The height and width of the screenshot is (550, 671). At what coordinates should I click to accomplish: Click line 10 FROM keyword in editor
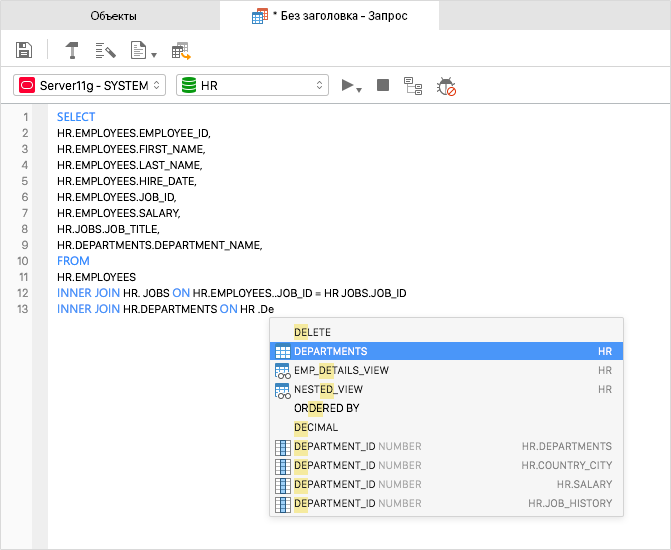(73, 261)
